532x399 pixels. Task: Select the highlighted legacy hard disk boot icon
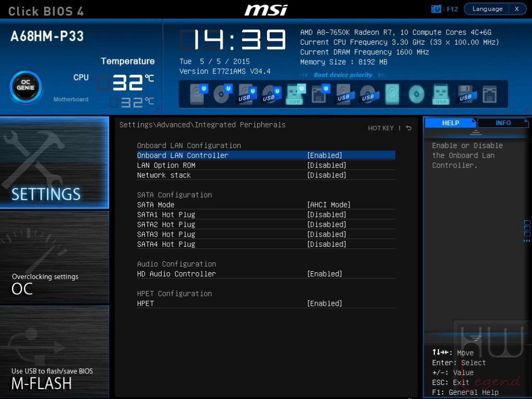tap(392, 94)
